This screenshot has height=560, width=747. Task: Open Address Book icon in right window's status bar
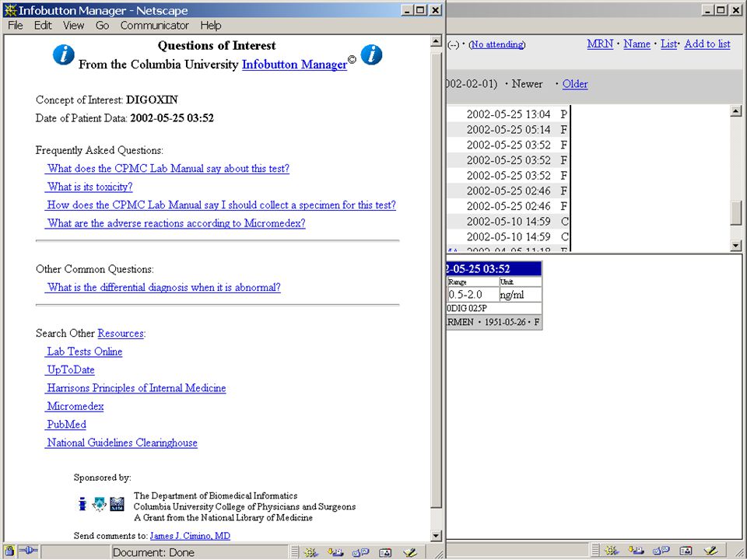pos(685,551)
